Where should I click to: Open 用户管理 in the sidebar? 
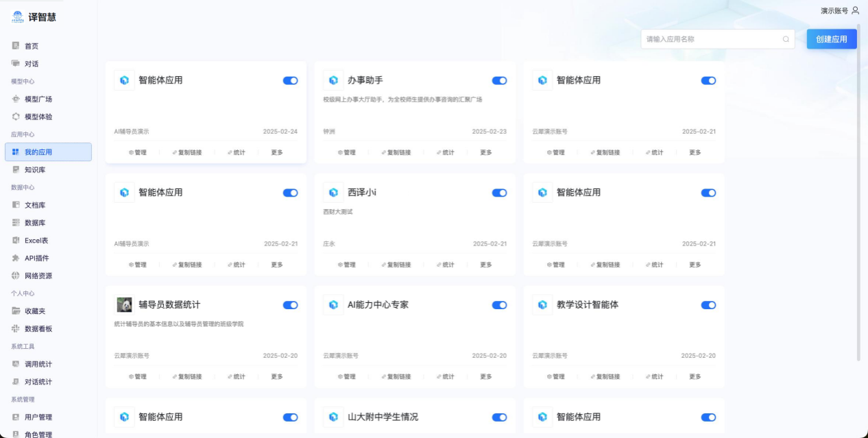pos(38,417)
